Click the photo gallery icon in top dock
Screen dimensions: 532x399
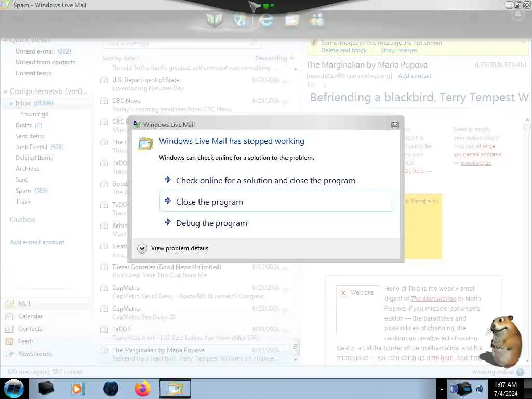click(292, 20)
